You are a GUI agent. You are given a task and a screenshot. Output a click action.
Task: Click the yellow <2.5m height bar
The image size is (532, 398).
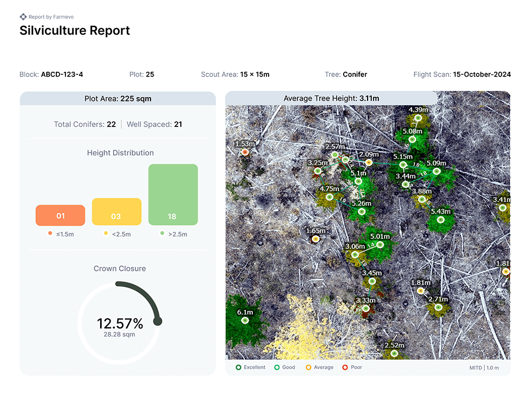pos(117,211)
